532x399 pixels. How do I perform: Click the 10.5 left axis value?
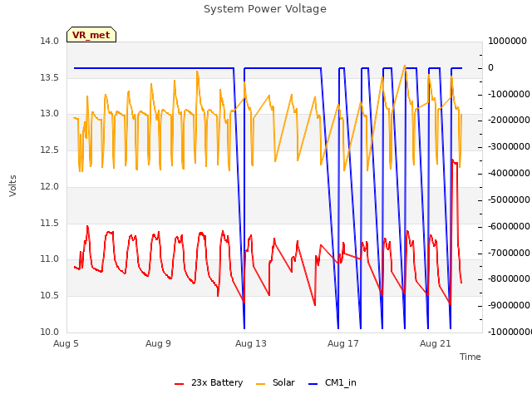(50, 296)
